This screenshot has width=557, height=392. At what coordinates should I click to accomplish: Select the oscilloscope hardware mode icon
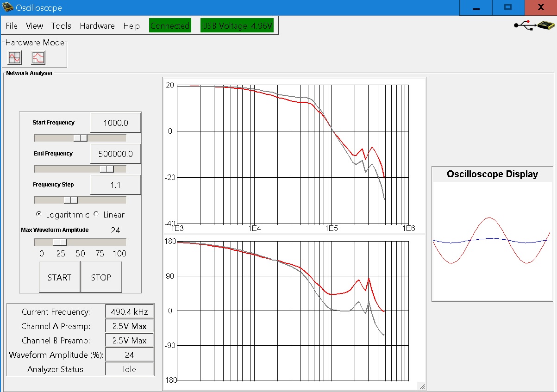pos(15,58)
